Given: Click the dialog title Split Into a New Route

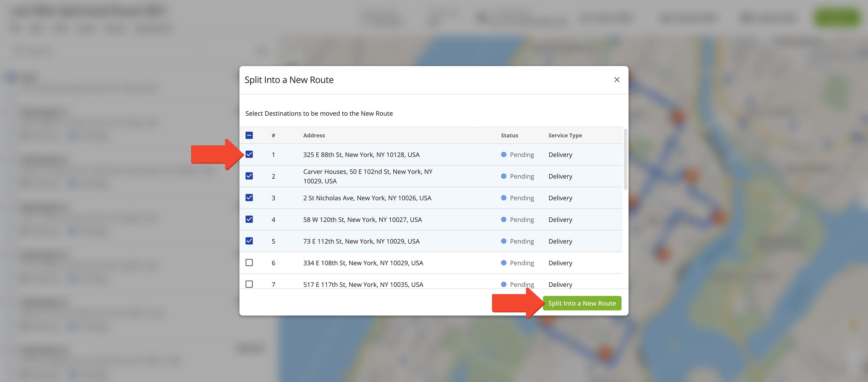Looking at the screenshot, I should [x=289, y=80].
